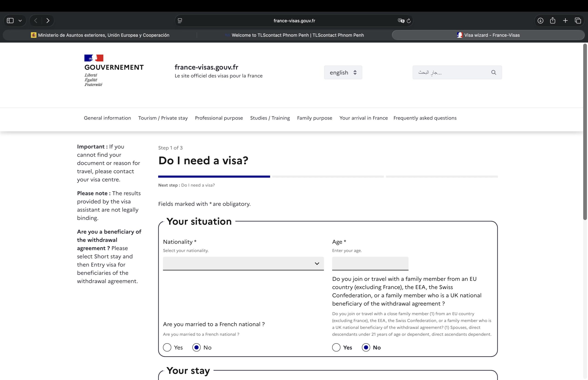Open the Tourism / Private stay menu
The width and height of the screenshot is (588, 380).
163,118
